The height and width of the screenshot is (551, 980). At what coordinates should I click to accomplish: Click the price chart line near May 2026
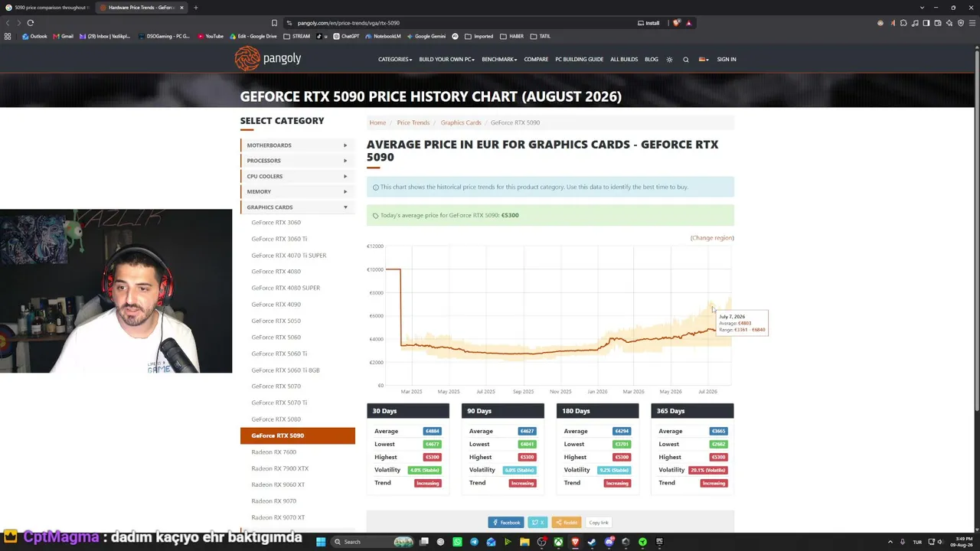(671, 337)
